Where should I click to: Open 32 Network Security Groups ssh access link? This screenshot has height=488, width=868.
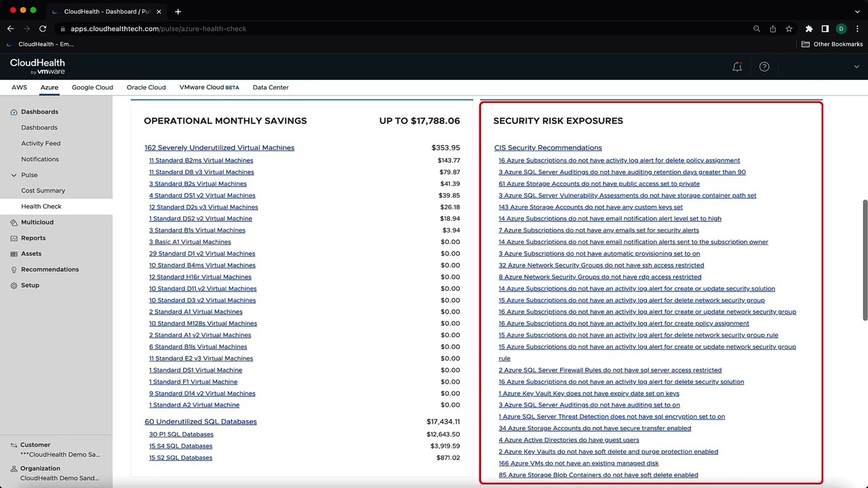[601, 265]
